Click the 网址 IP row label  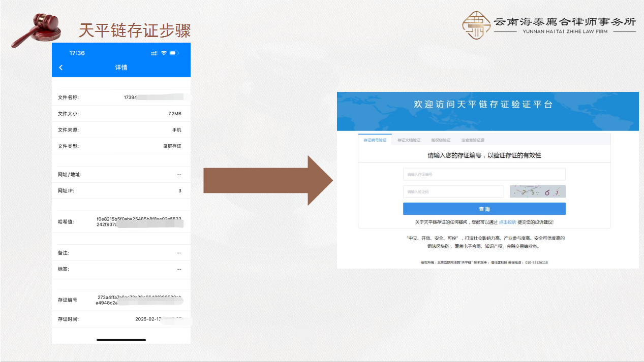click(66, 191)
